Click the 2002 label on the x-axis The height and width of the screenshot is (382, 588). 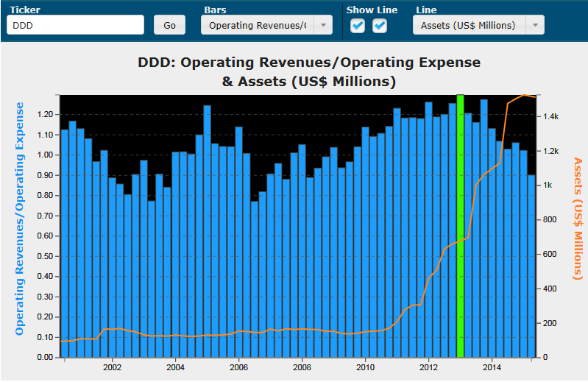coord(112,367)
